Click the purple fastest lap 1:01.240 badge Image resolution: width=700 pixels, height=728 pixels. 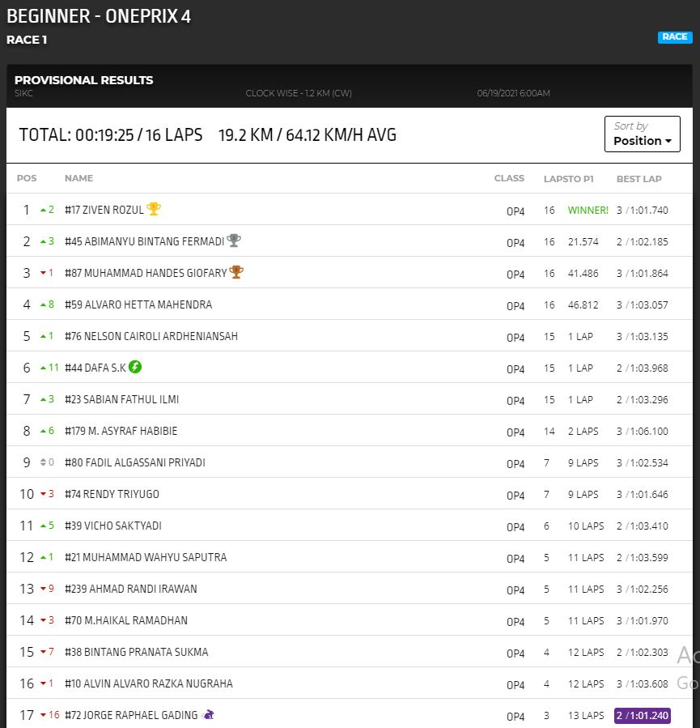click(642, 715)
